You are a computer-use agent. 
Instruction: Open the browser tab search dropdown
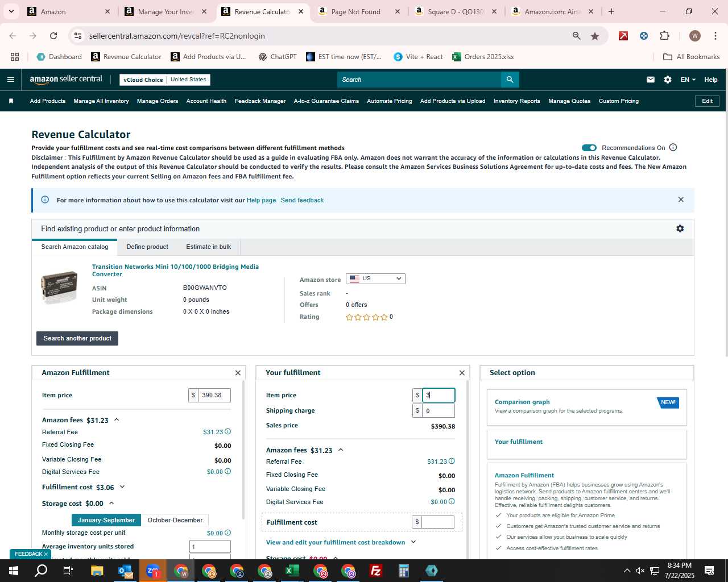11,11
